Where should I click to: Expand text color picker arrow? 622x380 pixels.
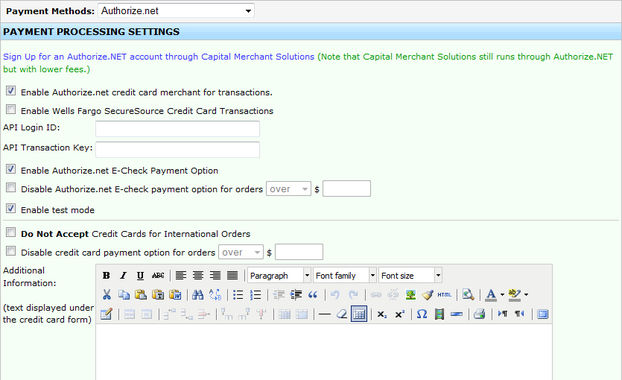pos(502,294)
